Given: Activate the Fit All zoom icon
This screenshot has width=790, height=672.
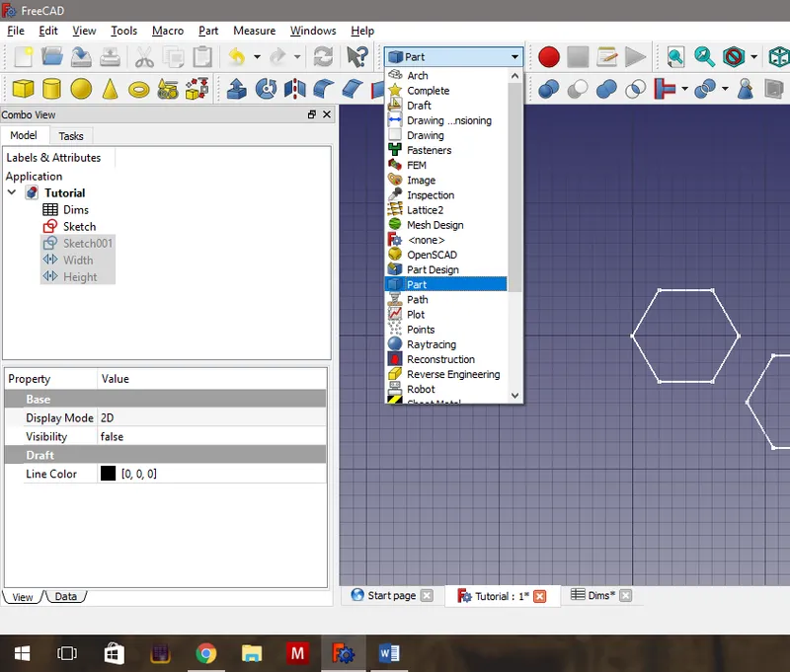Looking at the screenshot, I should click(674, 56).
